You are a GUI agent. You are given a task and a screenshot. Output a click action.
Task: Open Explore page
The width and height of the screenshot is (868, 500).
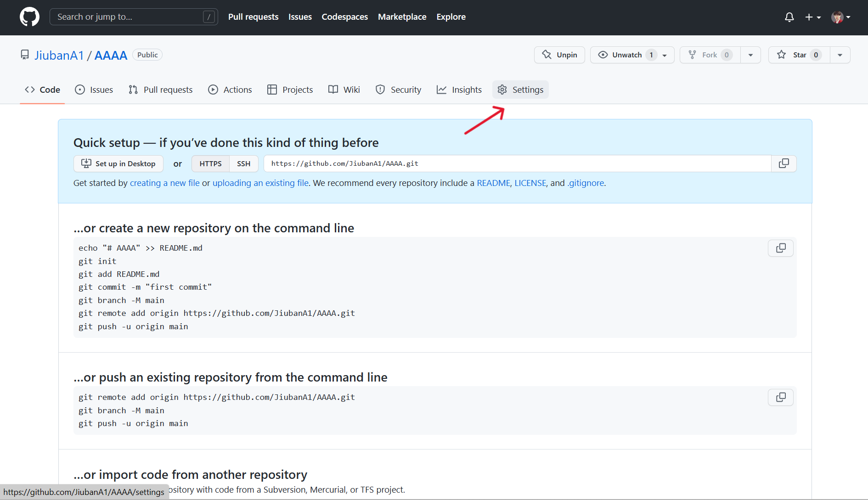(451, 17)
